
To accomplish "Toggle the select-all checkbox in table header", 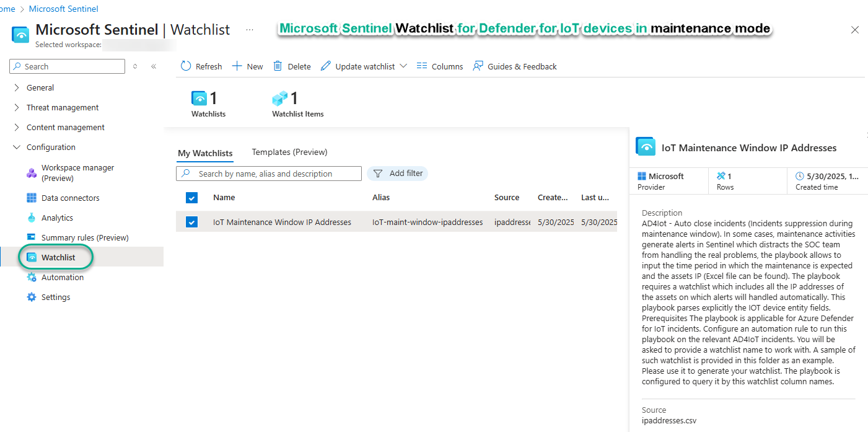I will pyautogui.click(x=192, y=198).
